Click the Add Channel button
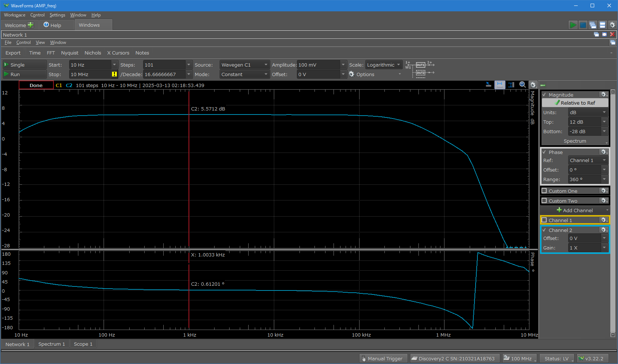The width and height of the screenshot is (618, 364). click(x=574, y=210)
